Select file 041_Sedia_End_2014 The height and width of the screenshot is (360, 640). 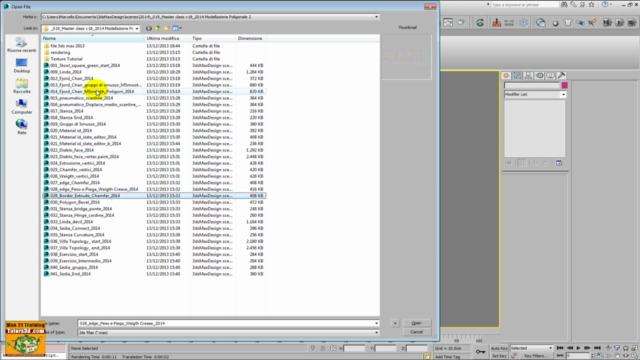pos(70,274)
